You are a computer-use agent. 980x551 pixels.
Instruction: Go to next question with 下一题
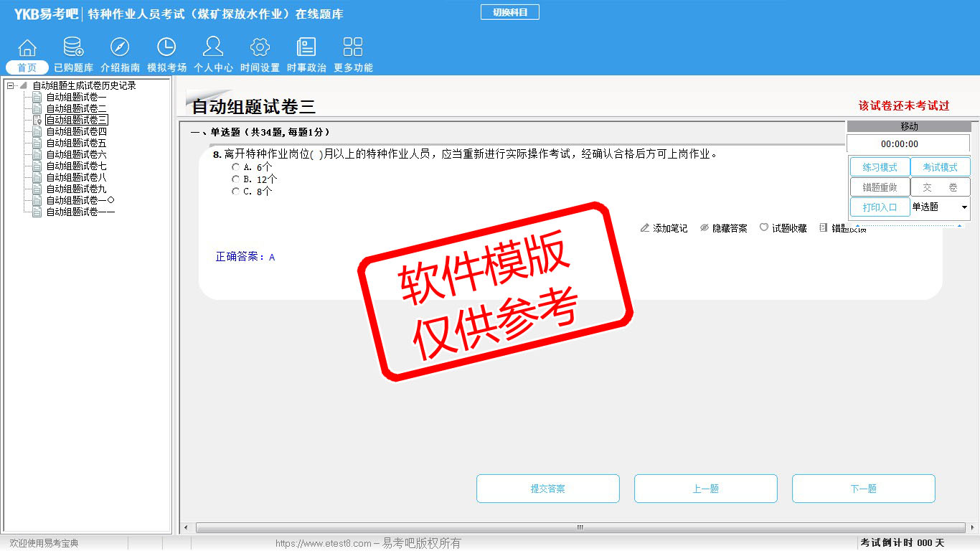[863, 489]
